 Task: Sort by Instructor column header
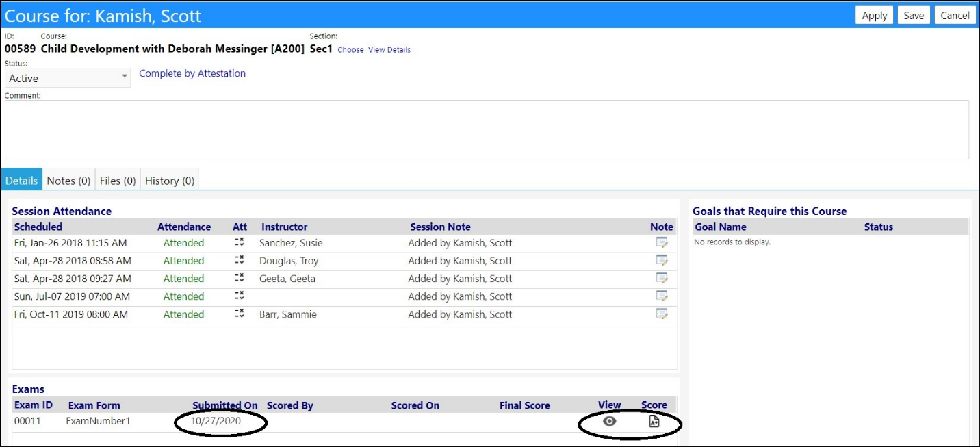(285, 227)
